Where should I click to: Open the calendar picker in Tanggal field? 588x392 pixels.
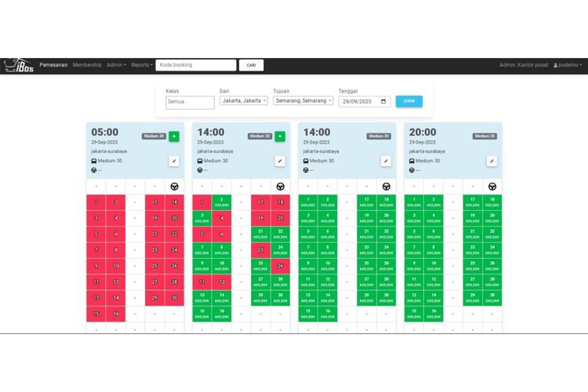pos(383,101)
